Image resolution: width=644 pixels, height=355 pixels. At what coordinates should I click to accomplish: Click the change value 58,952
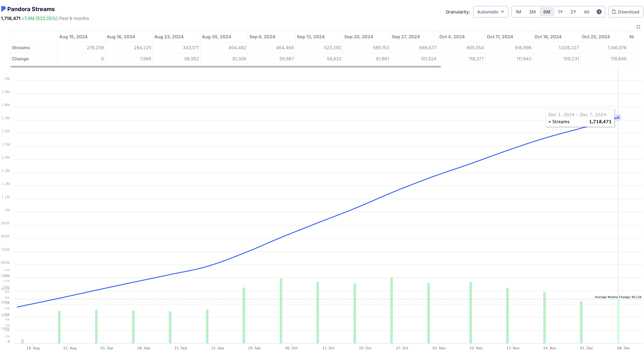point(191,59)
